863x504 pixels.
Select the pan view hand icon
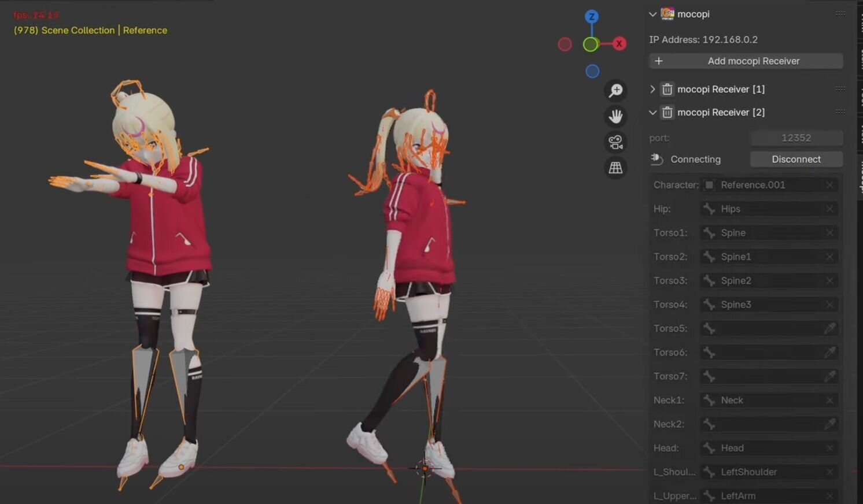pyautogui.click(x=615, y=116)
